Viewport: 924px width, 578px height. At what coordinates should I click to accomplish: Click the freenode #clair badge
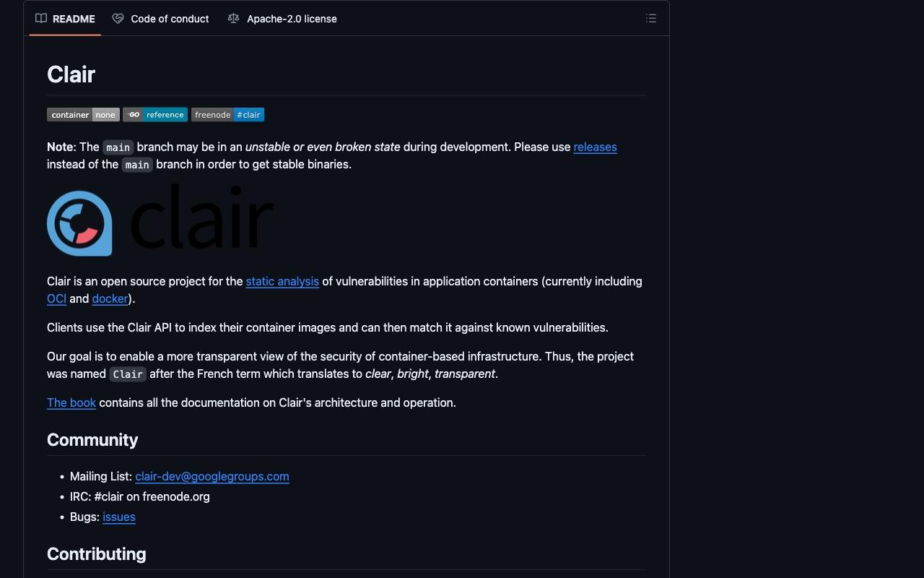(x=227, y=115)
